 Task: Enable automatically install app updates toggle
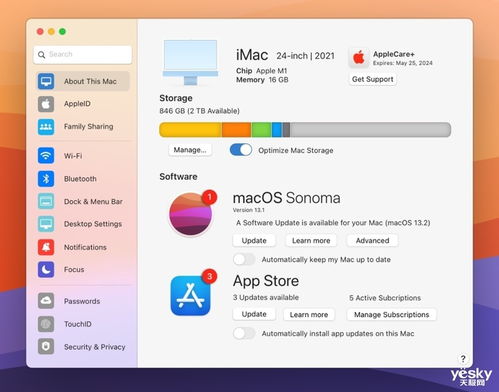(x=244, y=333)
